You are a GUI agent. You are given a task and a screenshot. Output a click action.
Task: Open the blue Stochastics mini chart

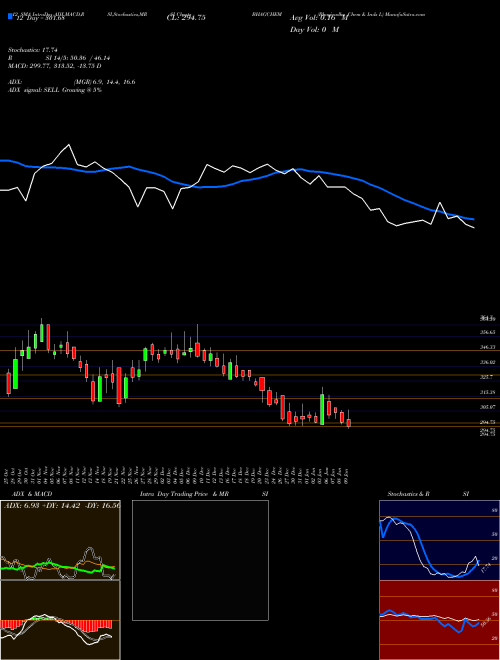(439, 540)
